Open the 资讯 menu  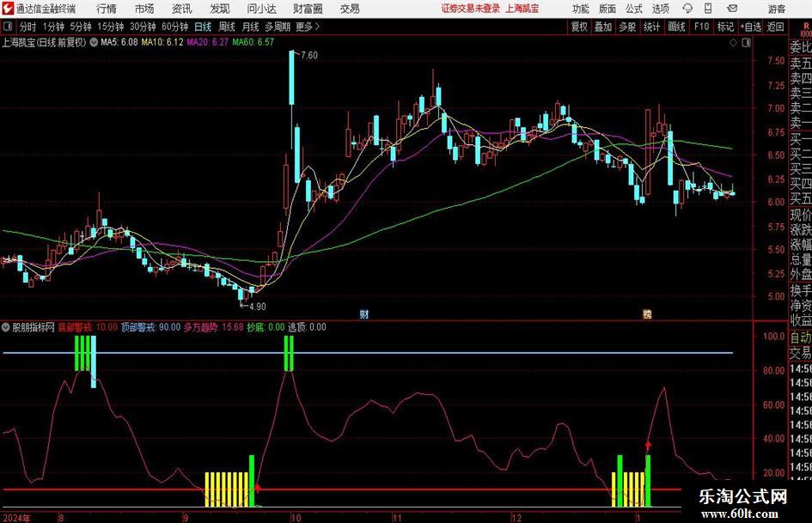pyautogui.click(x=181, y=9)
